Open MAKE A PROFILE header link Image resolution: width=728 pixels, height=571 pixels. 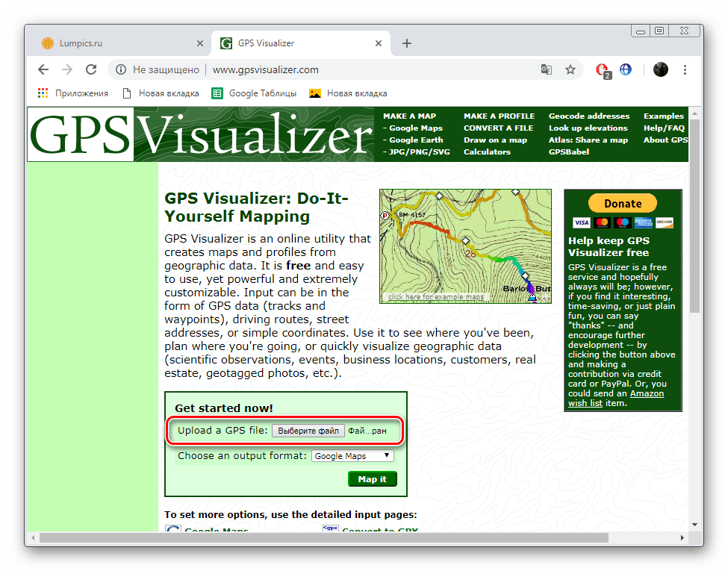click(x=499, y=116)
